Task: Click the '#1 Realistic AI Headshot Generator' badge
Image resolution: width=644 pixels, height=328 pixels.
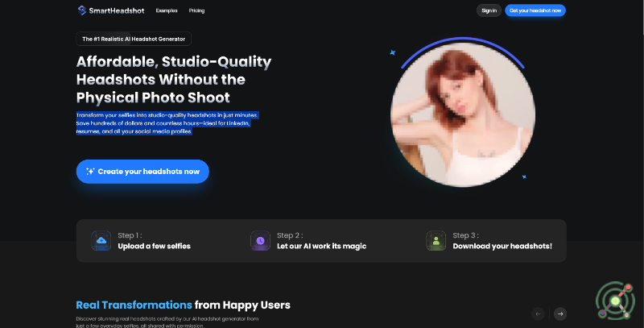Action: tap(134, 39)
